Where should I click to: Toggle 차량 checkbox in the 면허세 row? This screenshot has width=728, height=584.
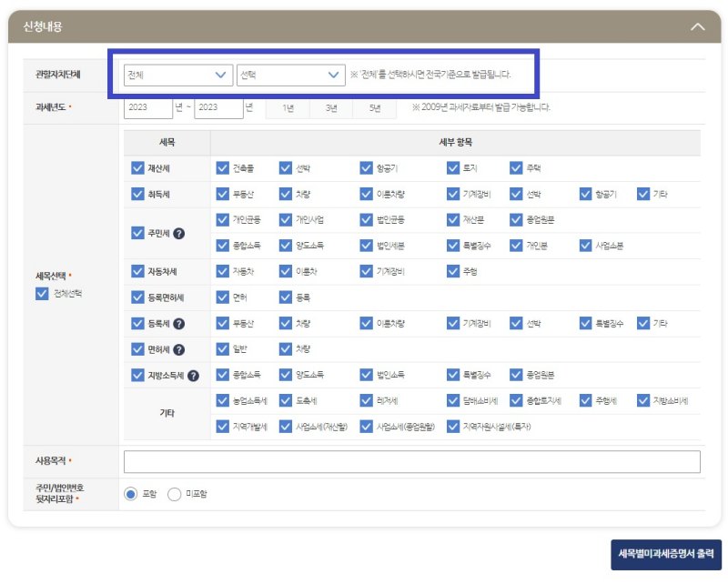(286, 348)
